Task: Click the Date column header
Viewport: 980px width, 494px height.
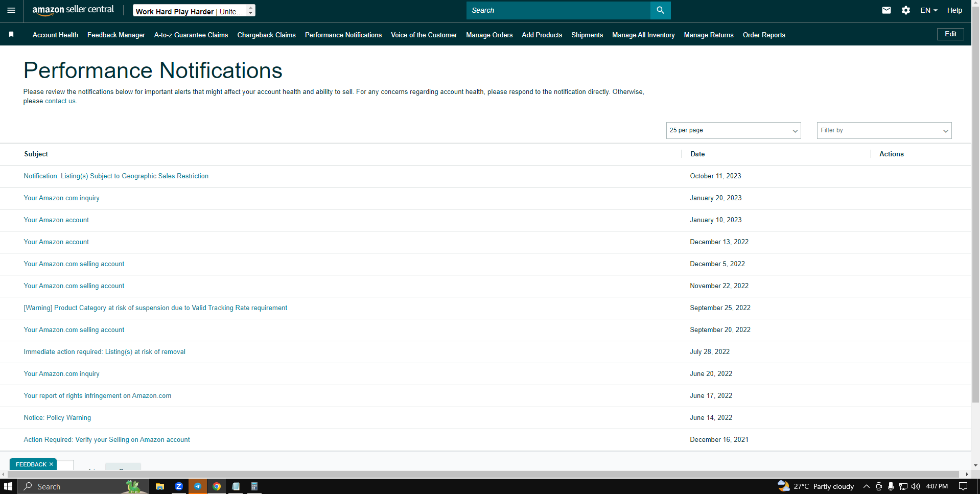Action: click(697, 154)
